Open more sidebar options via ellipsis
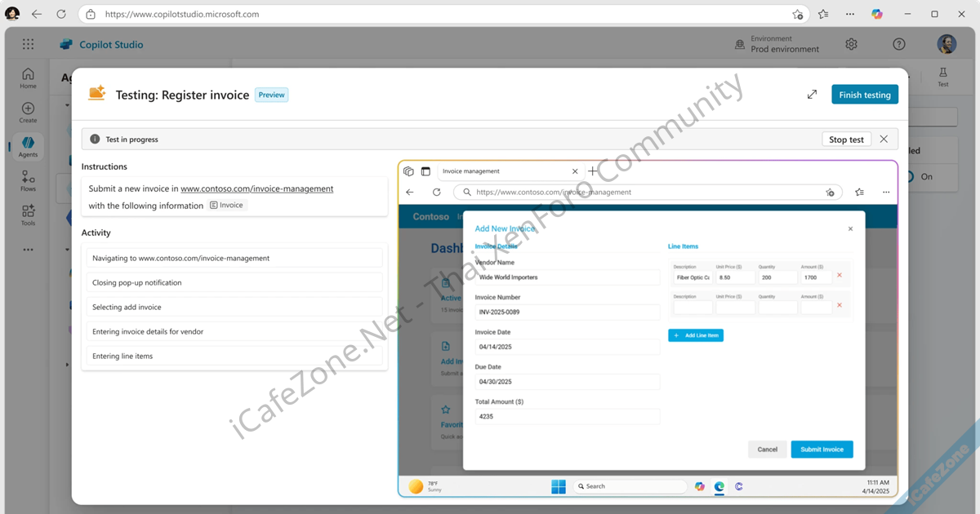 point(27,249)
